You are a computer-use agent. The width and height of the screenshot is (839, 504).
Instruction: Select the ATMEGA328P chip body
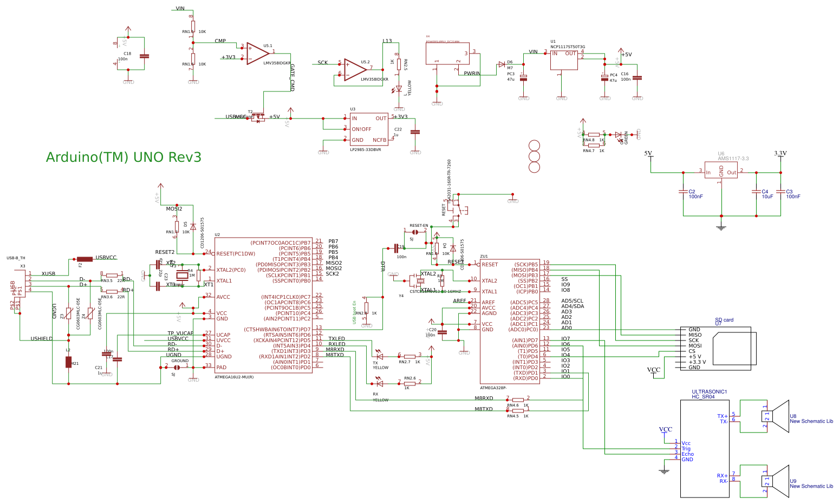[510, 321]
